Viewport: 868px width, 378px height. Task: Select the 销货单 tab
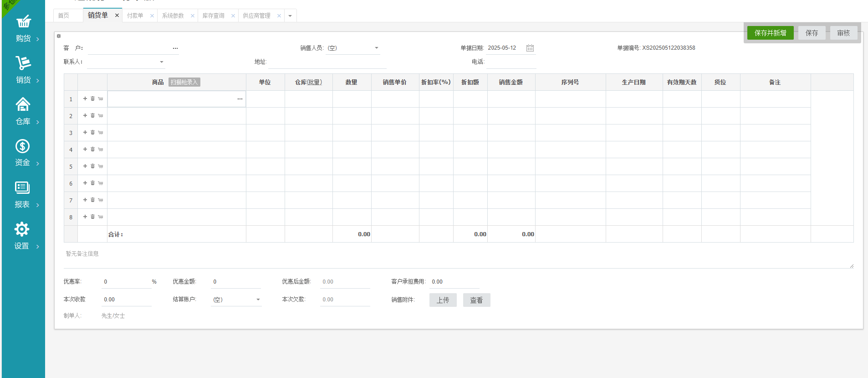click(x=98, y=15)
